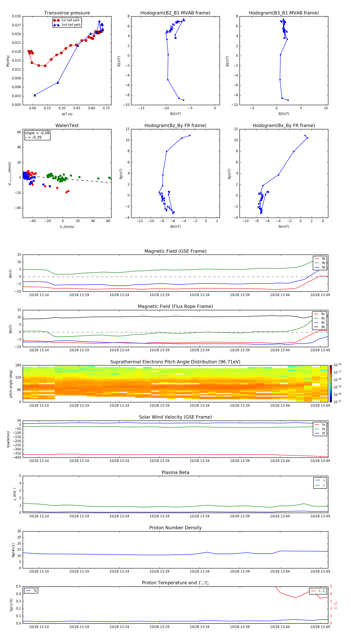Click the Bz' legend entry in Flux Rope panel
This screenshot has width=351, height=644.
click(x=320, y=323)
